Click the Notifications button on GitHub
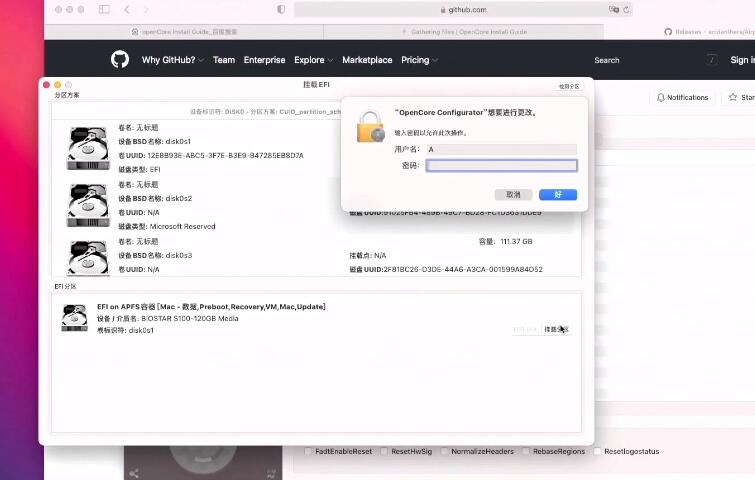 [x=682, y=97]
